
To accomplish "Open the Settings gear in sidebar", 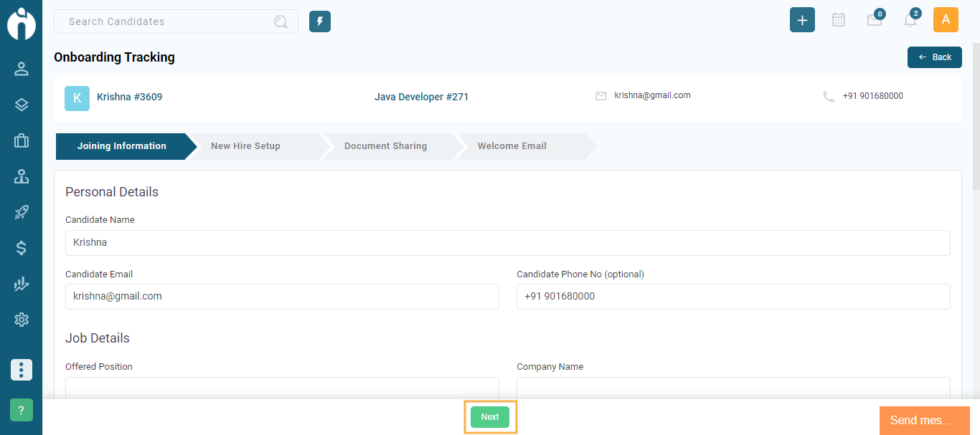I will [x=22, y=320].
